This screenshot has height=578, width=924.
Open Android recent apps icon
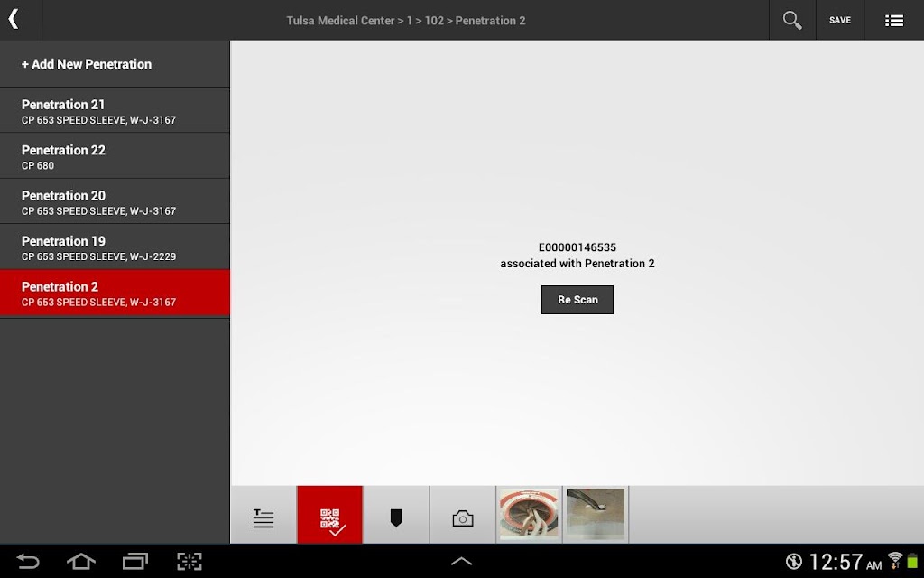pyautogui.click(x=135, y=562)
